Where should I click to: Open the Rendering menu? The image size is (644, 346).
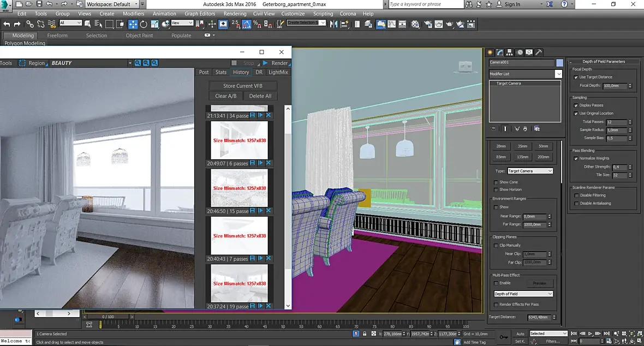click(x=235, y=14)
